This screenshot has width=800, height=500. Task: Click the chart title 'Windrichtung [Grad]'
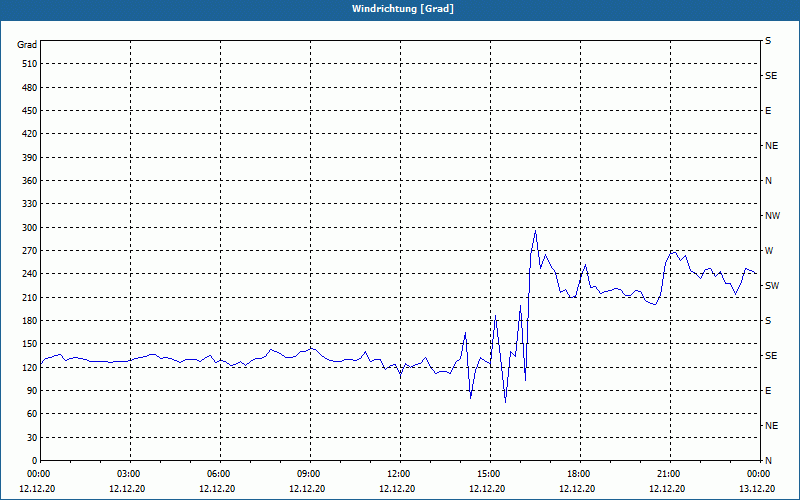[x=403, y=9]
